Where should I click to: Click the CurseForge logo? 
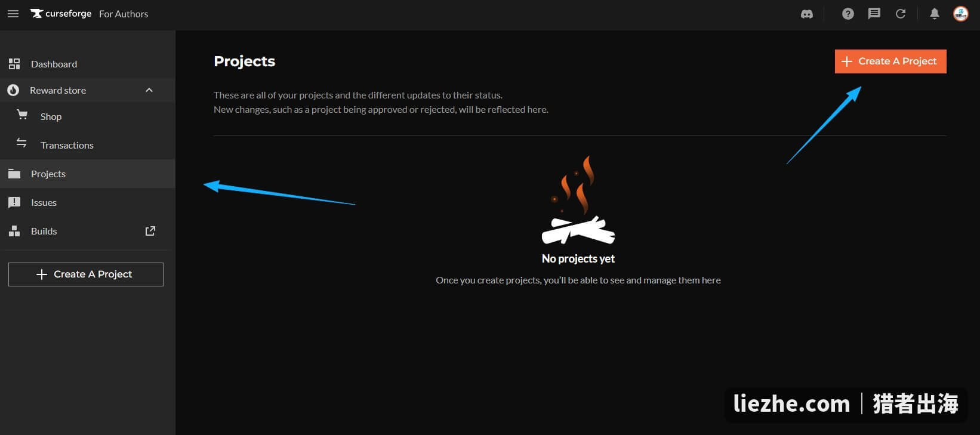[x=61, y=14]
